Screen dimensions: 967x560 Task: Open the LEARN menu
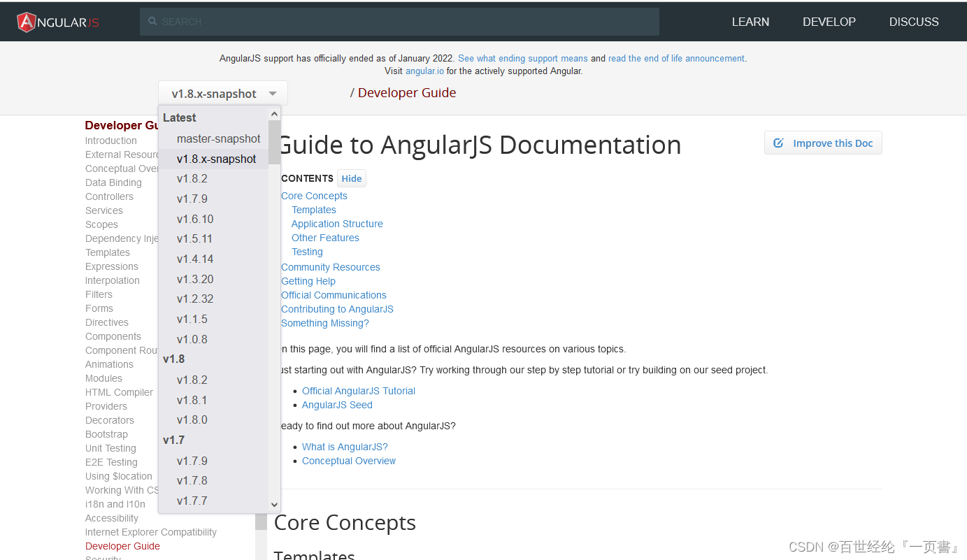750,22
